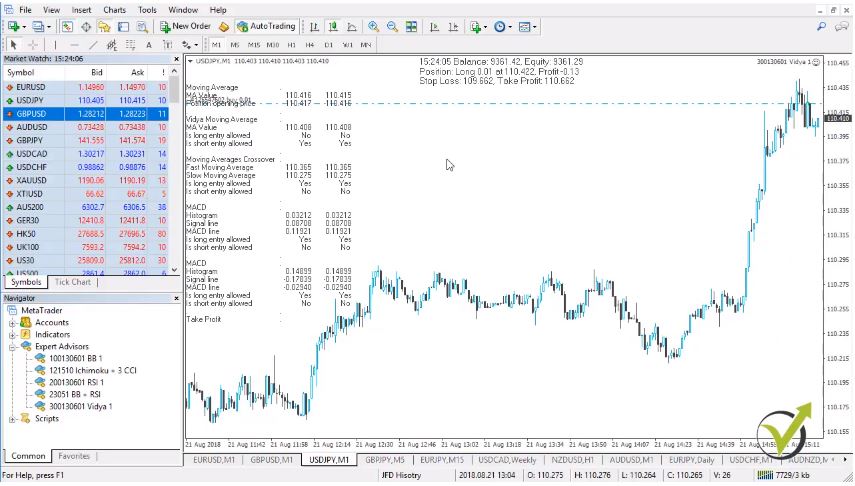Switch to the Favorites tab in Navigator

click(x=74, y=456)
